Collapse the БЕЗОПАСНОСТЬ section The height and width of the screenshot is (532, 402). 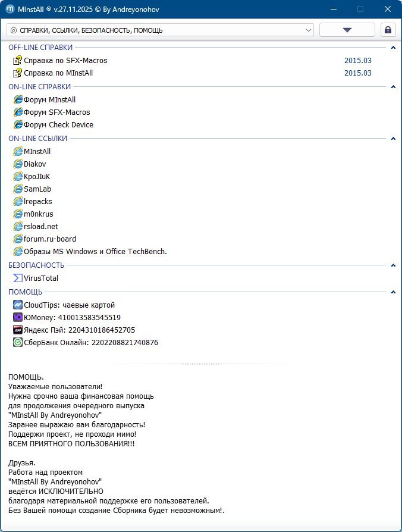click(x=393, y=265)
